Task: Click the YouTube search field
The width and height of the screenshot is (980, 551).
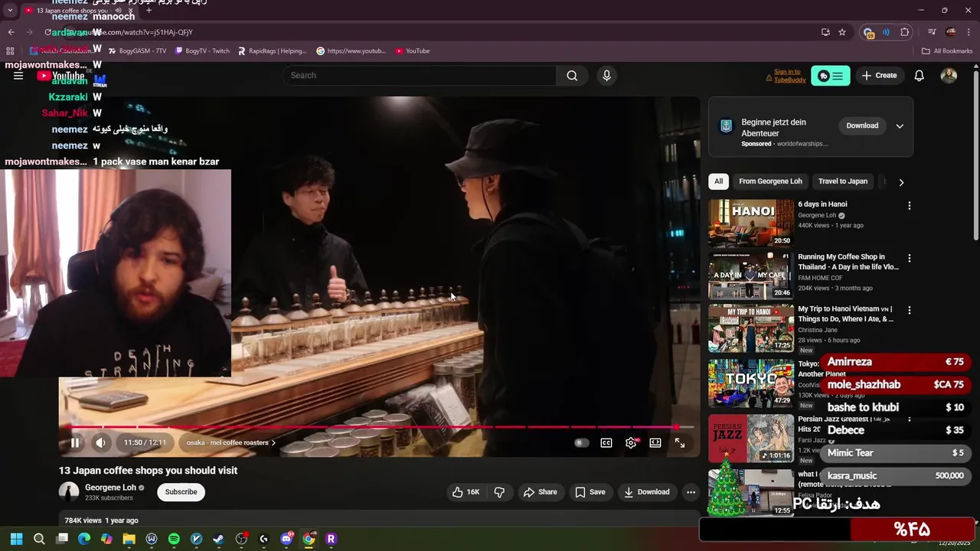Action: 420,75
